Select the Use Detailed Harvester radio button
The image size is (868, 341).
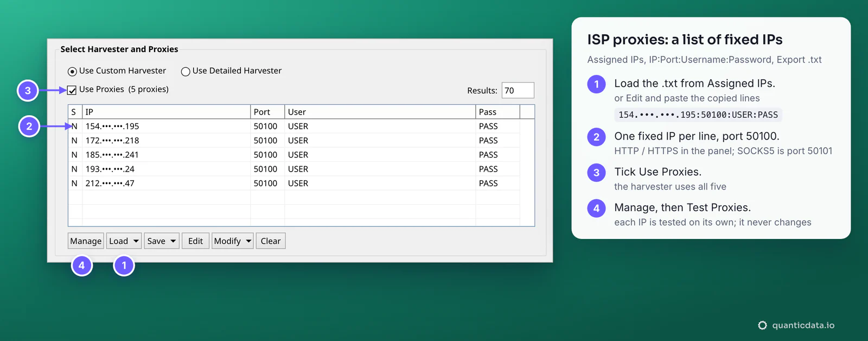point(186,72)
